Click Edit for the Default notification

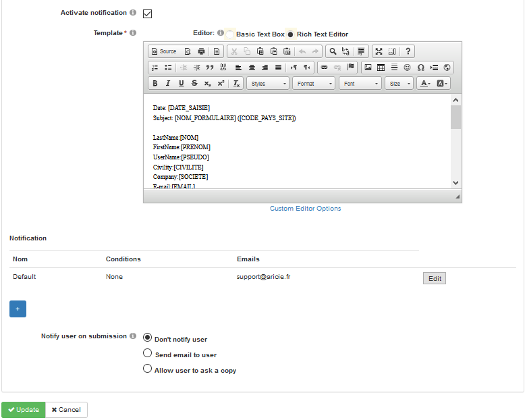[434, 278]
